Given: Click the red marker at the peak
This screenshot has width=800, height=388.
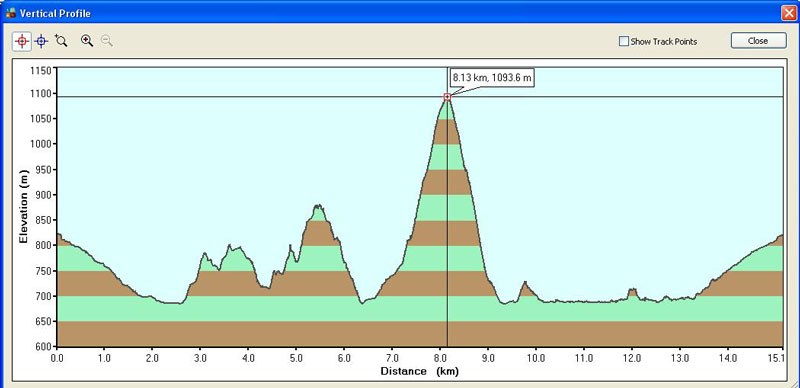Looking at the screenshot, I should point(447,97).
